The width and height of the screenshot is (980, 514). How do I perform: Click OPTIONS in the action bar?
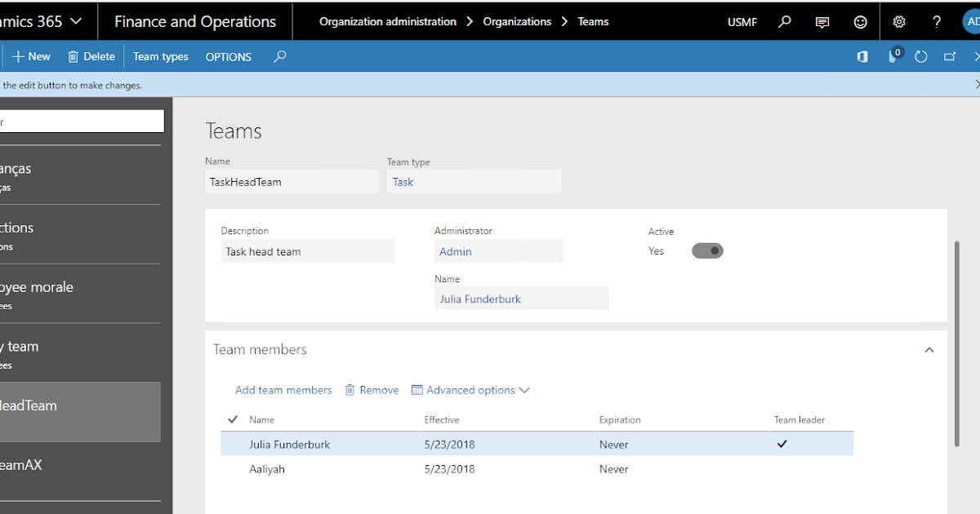(x=228, y=56)
